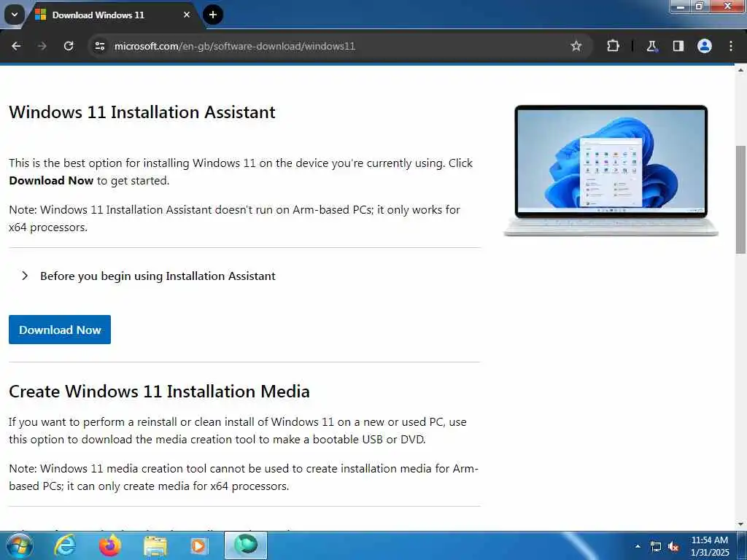Open the Windows Start menu orb

(20, 545)
